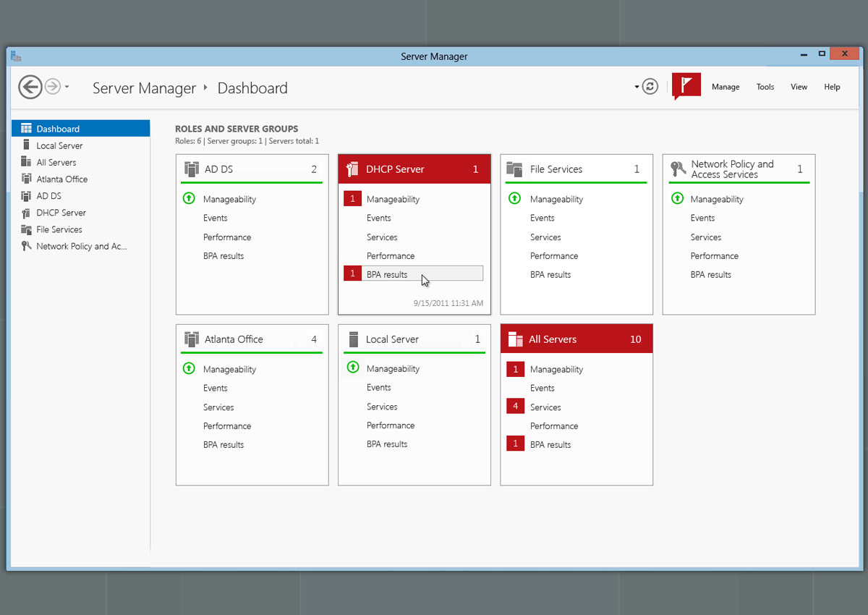This screenshot has height=615, width=868.
Task: Click the All Servers tile header icon
Action: 515,339
